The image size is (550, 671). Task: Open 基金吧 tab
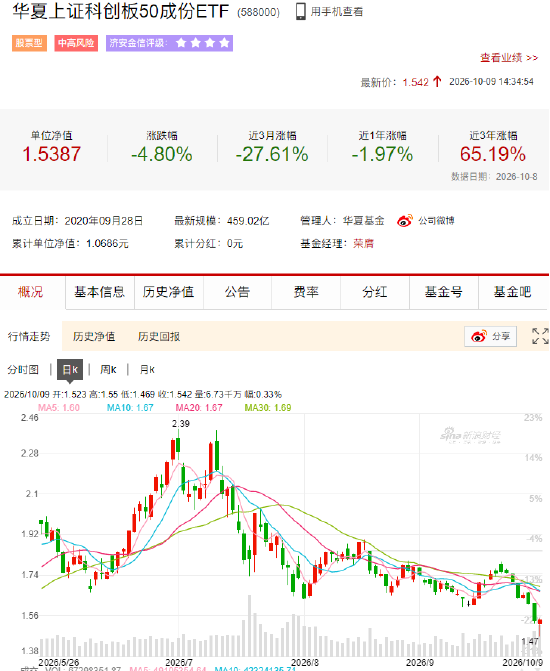[513, 292]
